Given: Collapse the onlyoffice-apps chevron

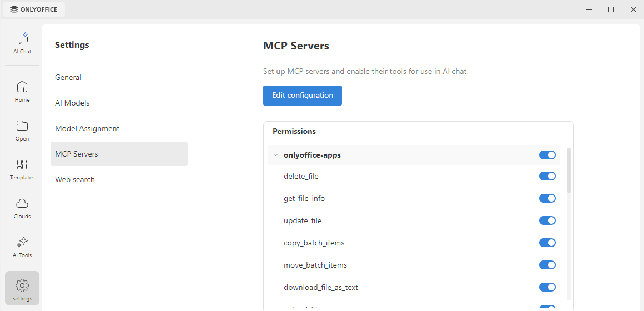Looking at the screenshot, I should pos(276,155).
